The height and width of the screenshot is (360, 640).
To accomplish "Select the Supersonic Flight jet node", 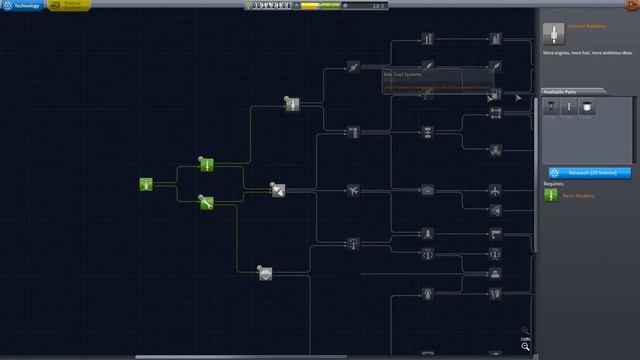I will tap(495, 191).
